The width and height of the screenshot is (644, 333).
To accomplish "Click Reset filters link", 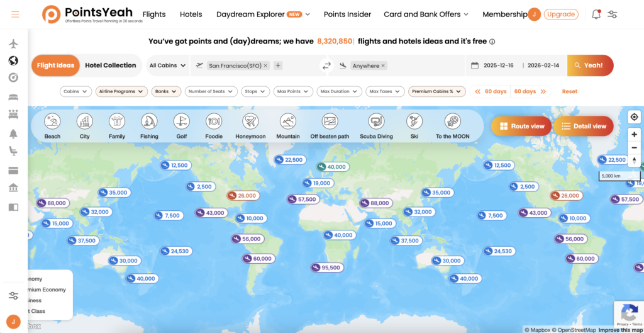I will pyautogui.click(x=570, y=91).
